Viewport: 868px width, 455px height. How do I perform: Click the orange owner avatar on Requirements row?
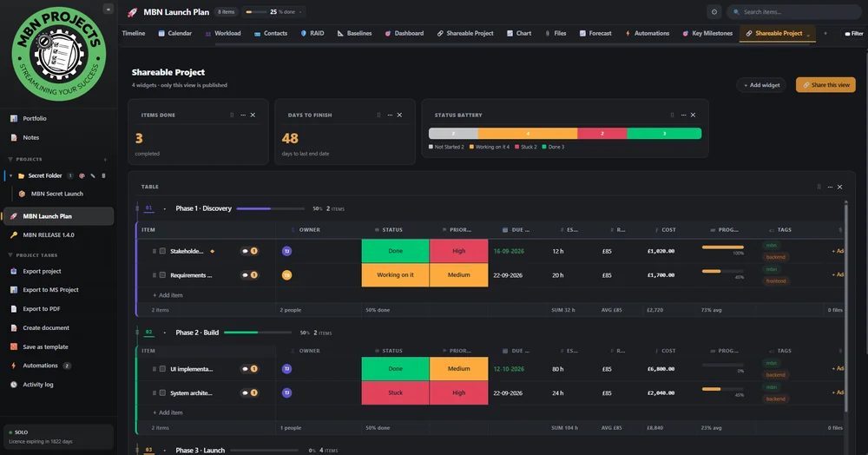click(286, 275)
